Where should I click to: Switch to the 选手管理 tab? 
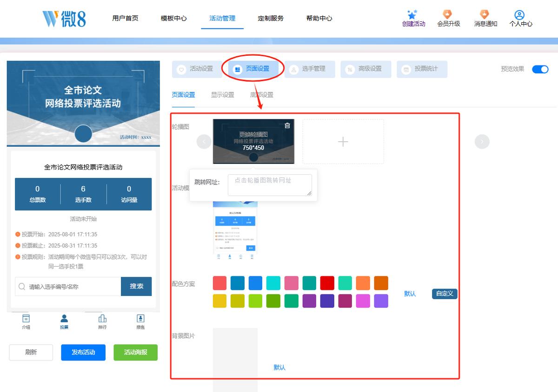click(309, 69)
